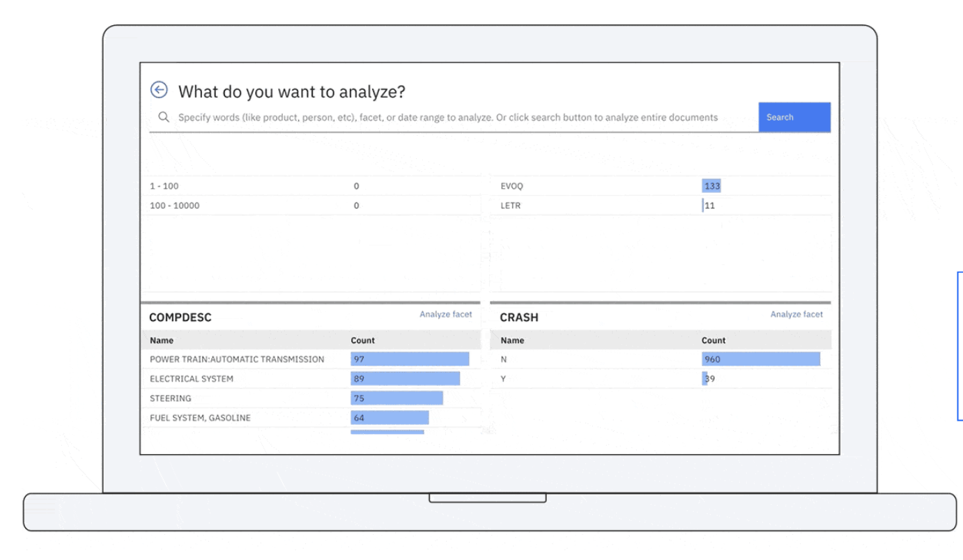Click the CRASH panel header
This screenshot has height=560, width=963.
(518, 317)
